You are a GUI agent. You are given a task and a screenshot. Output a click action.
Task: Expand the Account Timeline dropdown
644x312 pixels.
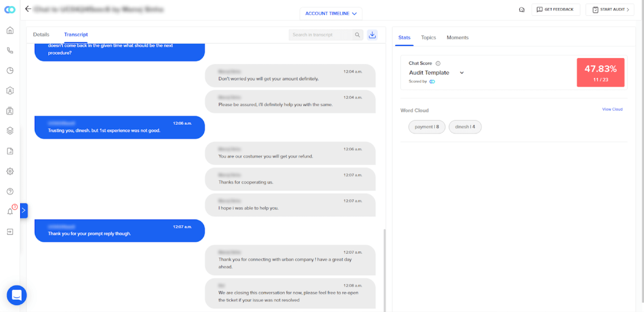331,13
